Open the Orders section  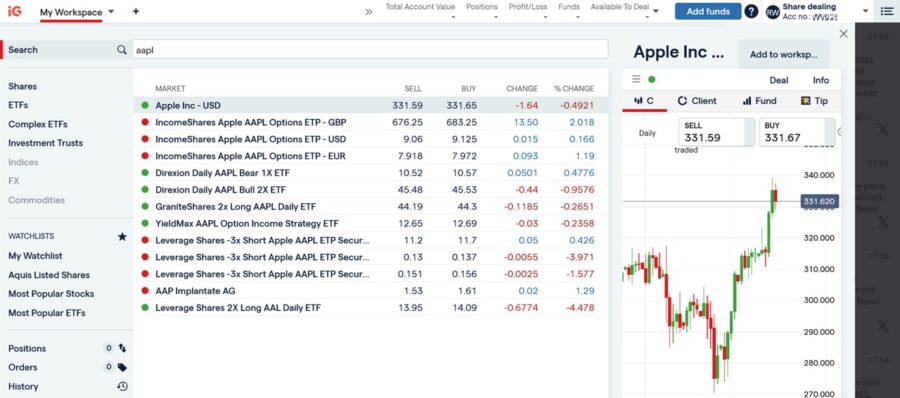click(22, 367)
